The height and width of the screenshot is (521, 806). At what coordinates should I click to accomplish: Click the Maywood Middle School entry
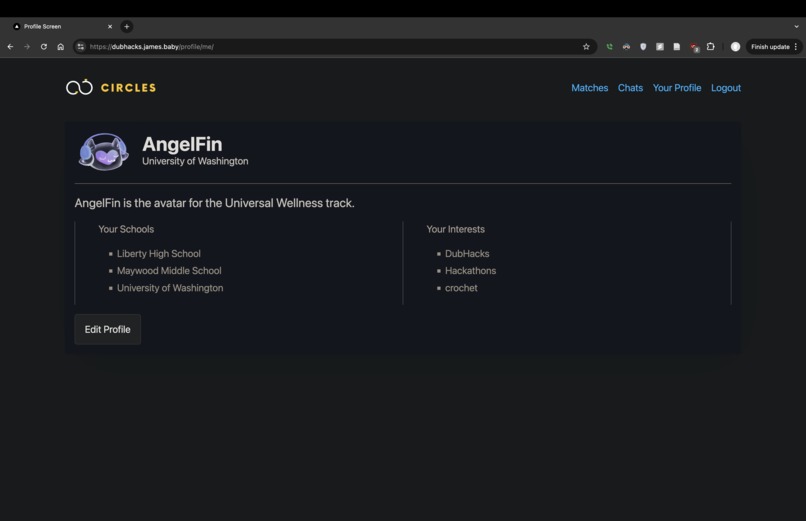[x=169, y=271]
